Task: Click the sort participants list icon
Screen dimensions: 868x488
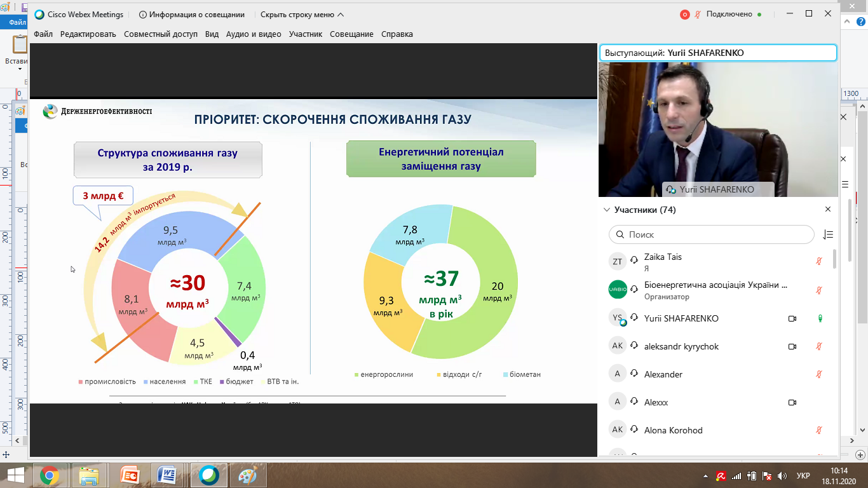Action: (x=827, y=234)
